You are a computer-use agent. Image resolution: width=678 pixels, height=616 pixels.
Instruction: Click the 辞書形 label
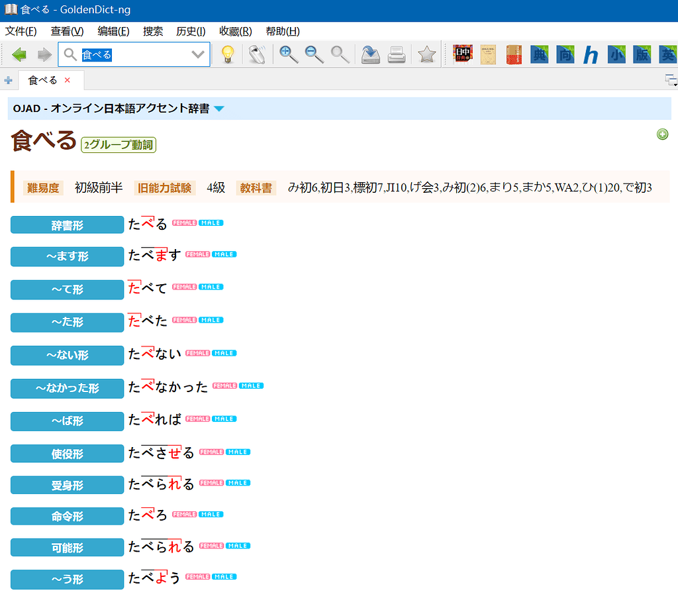pyautogui.click(x=67, y=225)
